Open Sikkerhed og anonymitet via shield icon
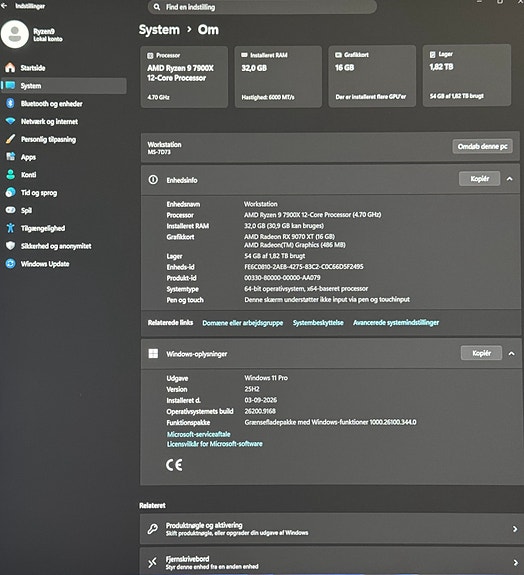Screen dimensions: 524x575 pyautogui.click(x=10, y=246)
